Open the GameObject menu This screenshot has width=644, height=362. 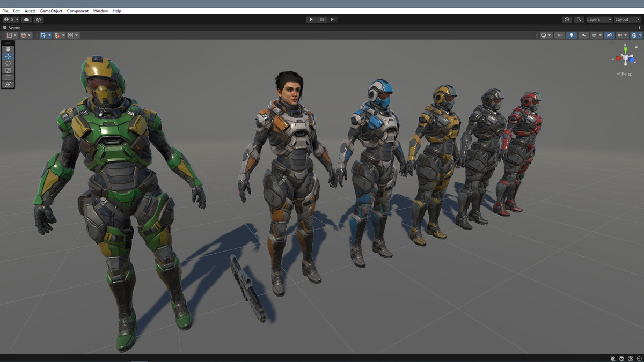click(51, 11)
